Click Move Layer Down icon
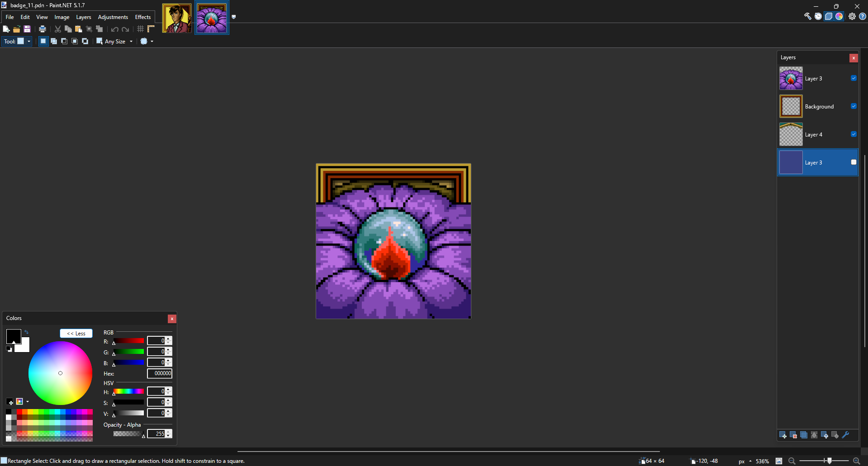The height and width of the screenshot is (466, 868). pos(835,435)
